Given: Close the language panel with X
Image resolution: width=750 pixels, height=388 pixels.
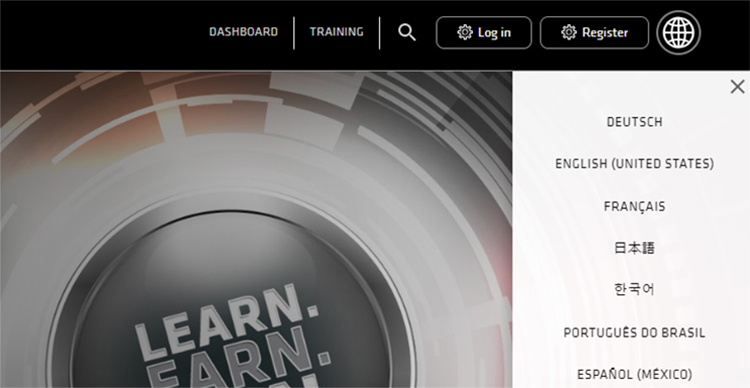Looking at the screenshot, I should coord(738,87).
